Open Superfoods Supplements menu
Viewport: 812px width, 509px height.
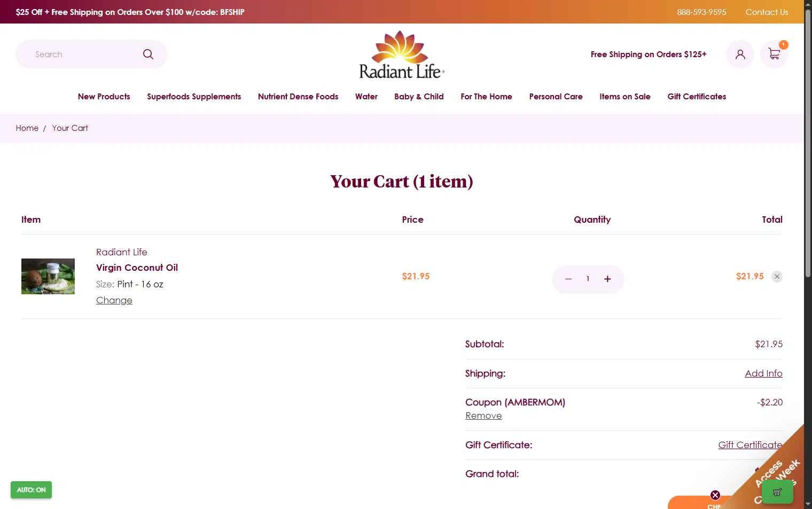[x=194, y=97]
